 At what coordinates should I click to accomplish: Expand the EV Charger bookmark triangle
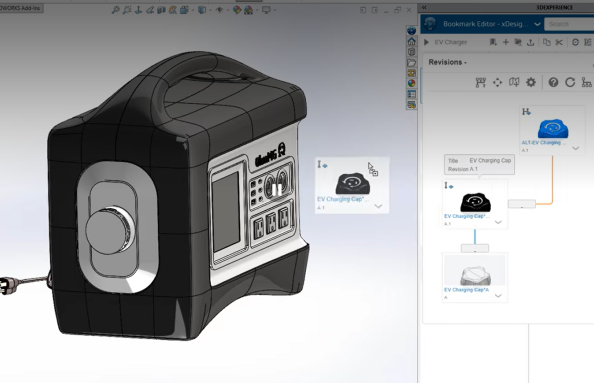click(426, 42)
